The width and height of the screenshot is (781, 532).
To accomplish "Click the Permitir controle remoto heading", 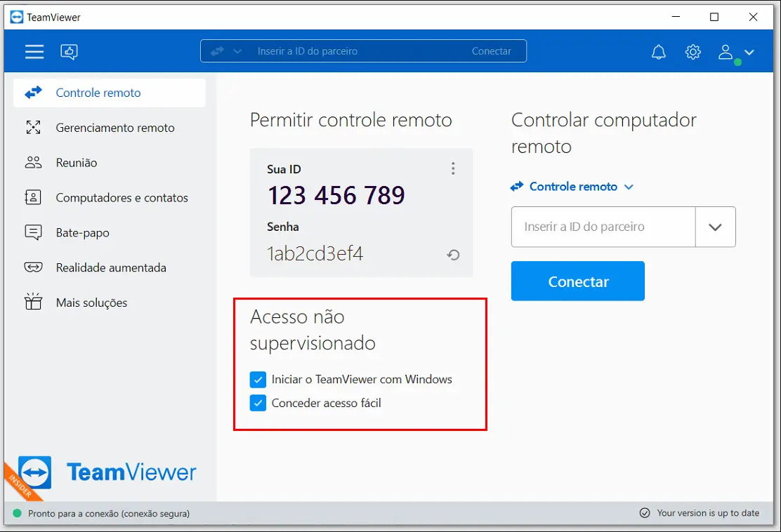I will pos(350,120).
